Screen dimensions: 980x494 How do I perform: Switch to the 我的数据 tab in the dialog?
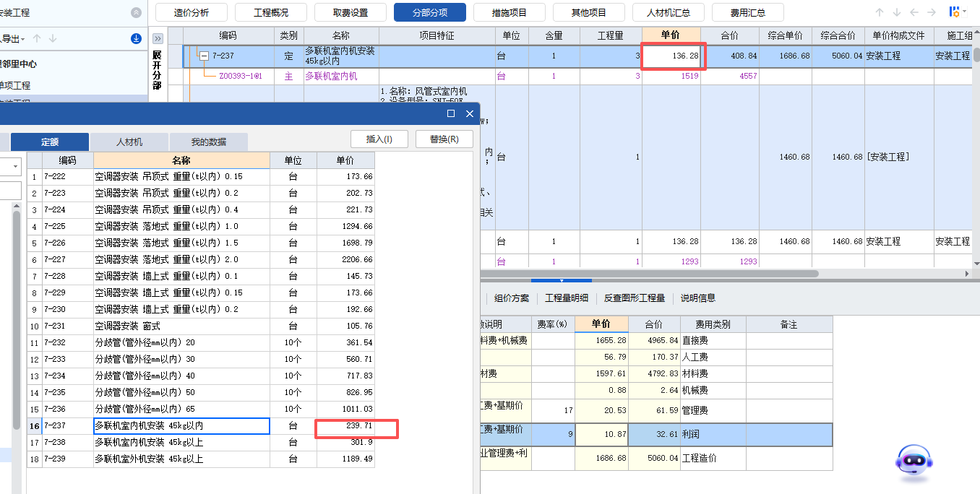pyautogui.click(x=208, y=142)
